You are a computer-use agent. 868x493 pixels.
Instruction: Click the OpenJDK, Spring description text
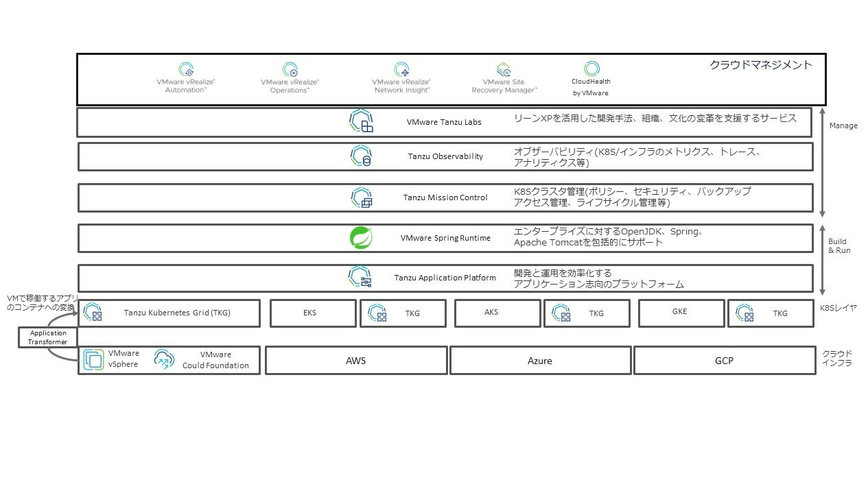tap(609, 237)
